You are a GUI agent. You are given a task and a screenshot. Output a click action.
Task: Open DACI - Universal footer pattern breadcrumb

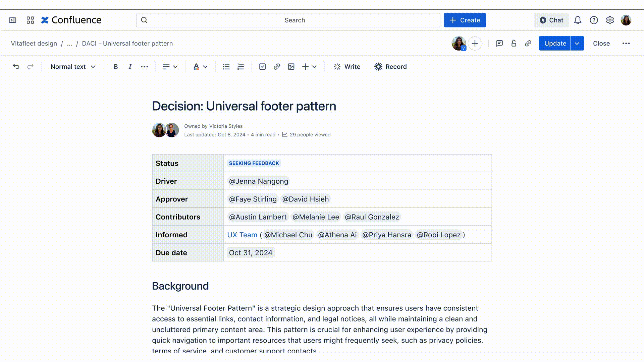(x=127, y=43)
